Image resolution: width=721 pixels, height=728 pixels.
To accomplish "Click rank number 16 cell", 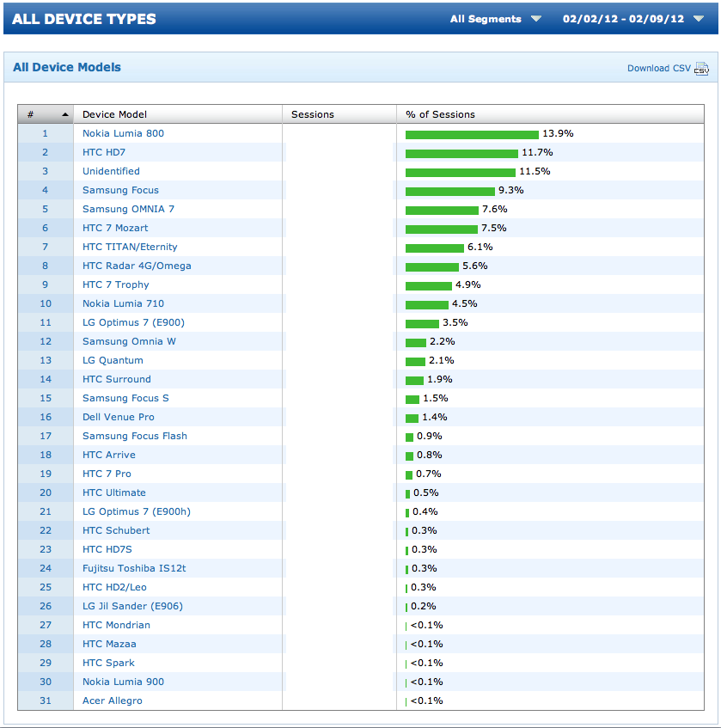I will point(46,417).
